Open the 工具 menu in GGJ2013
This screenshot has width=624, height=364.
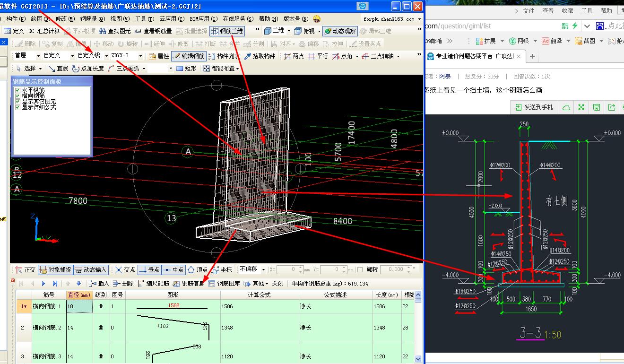(144, 19)
